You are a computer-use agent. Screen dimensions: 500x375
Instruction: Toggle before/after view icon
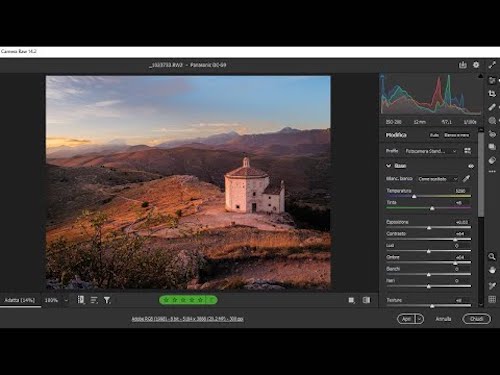click(x=366, y=300)
